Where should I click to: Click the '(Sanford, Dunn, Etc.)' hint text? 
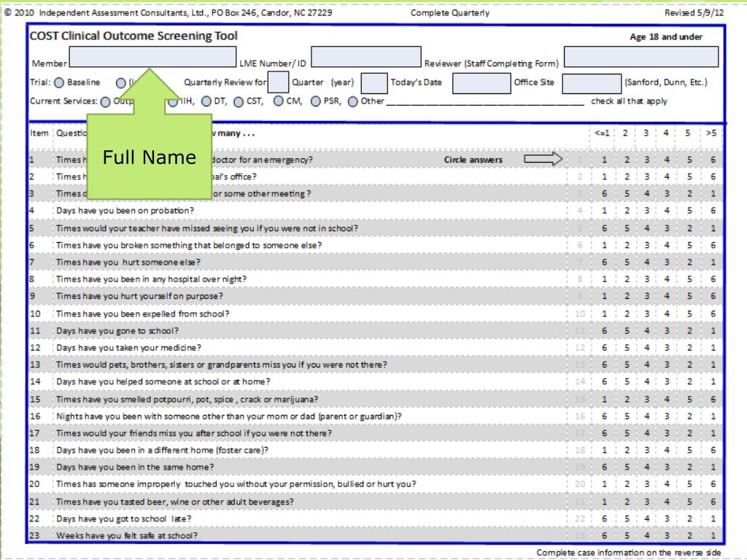click(666, 82)
